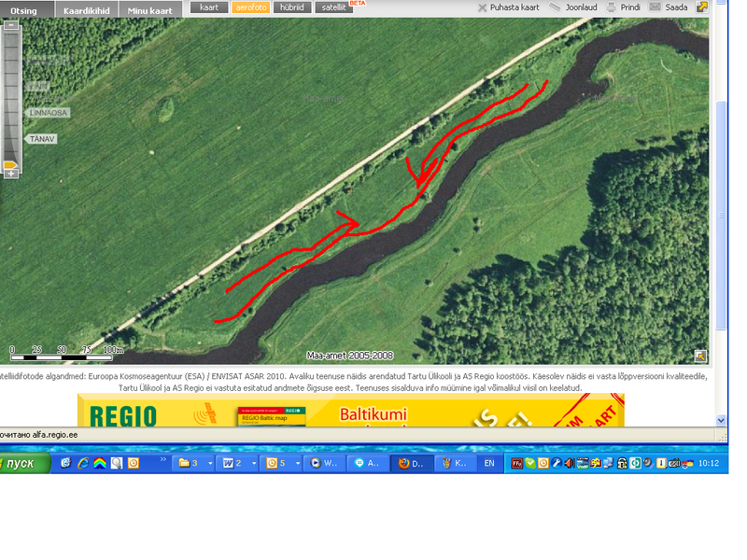
Task: Click the orange clock quick launch icon
Action: (134, 463)
